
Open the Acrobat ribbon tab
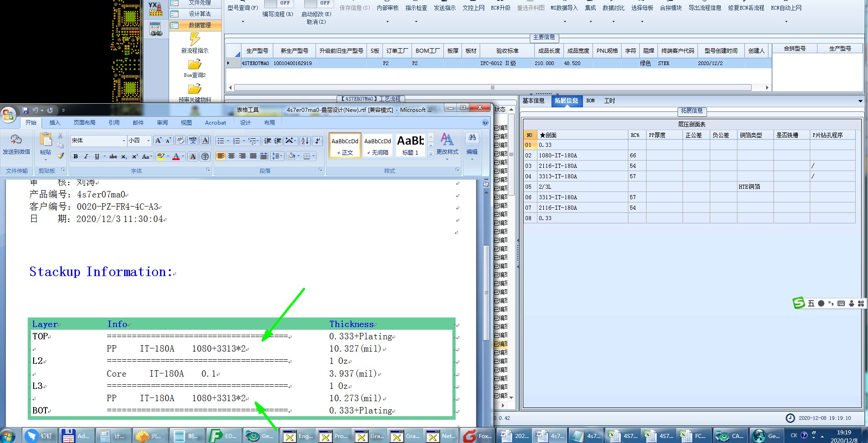216,123
